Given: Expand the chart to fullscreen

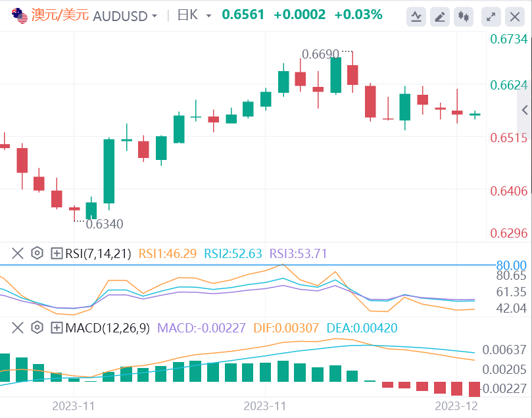Looking at the screenshot, I should [491, 16].
